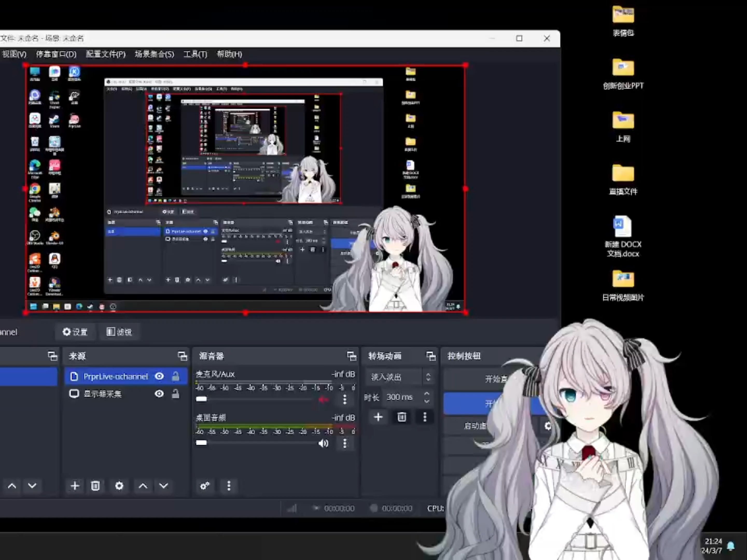Click the 滤镜 filters button
This screenshot has width=747, height=560.
[119, 332]
